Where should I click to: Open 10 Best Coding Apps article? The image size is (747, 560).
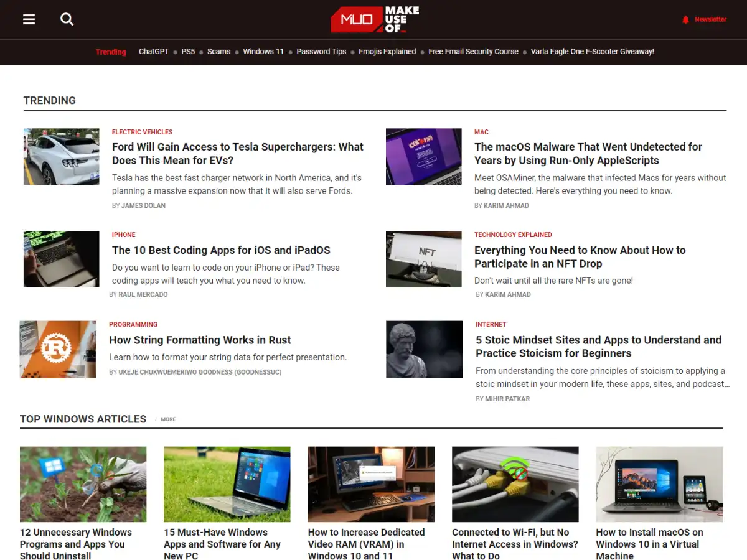click(x=221, y=250)
